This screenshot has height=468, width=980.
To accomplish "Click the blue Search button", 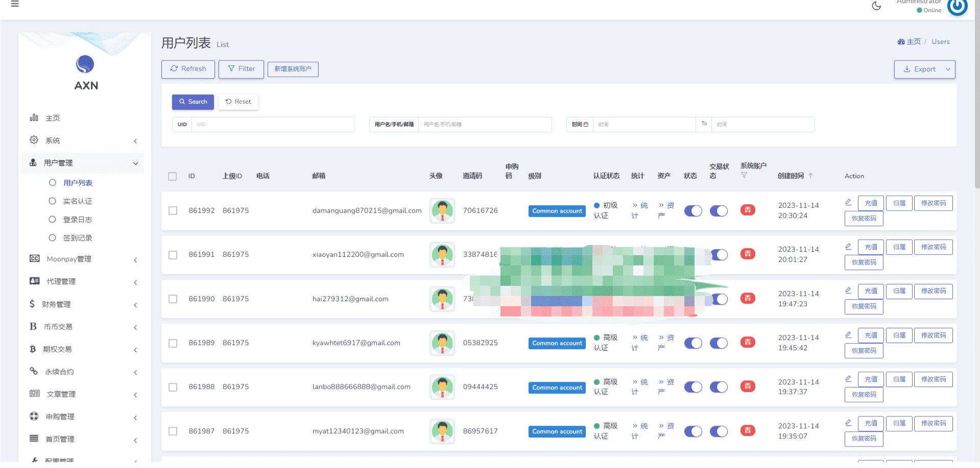I will pos(193,102).
